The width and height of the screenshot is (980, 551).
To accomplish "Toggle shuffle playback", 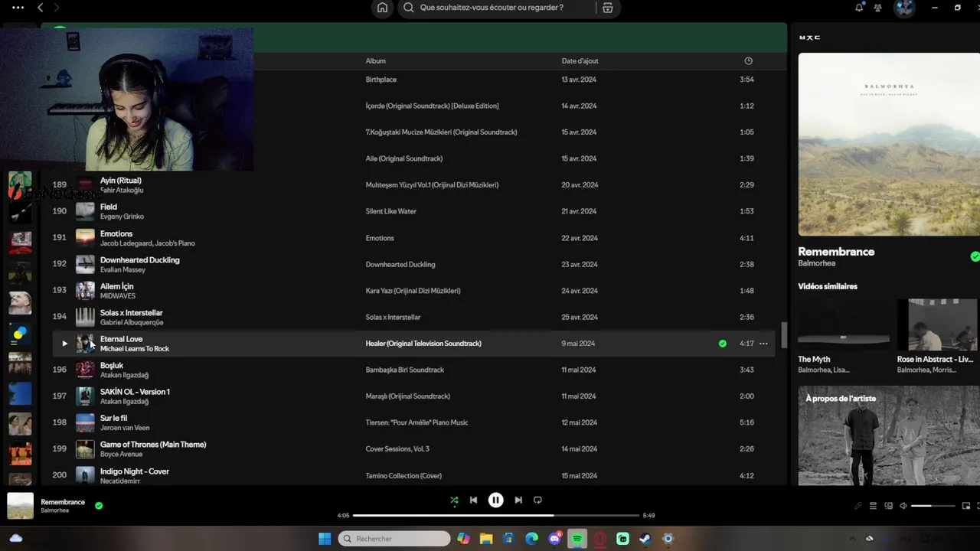I will tap(454, 500).
